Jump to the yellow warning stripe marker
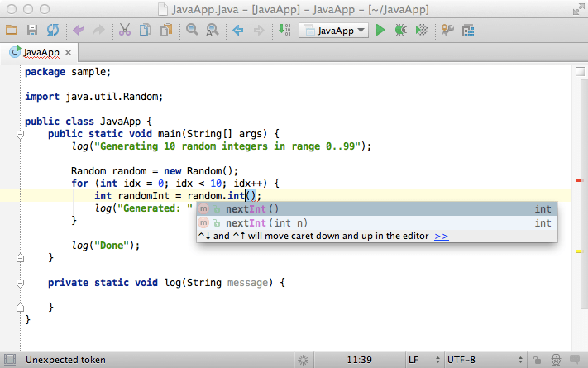The image size is (588, 368). coord(578,251)
